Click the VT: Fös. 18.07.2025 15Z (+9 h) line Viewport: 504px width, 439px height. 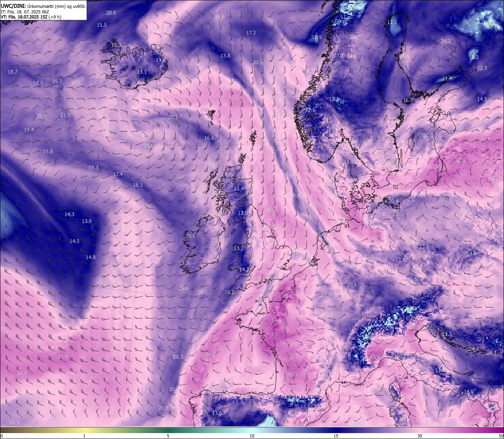(31, 17)
